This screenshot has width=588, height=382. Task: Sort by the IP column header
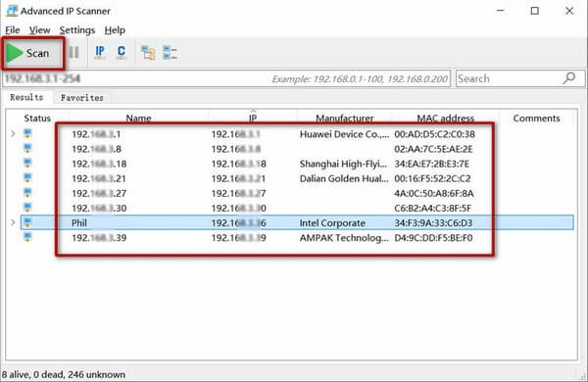(x=253, y=119)
